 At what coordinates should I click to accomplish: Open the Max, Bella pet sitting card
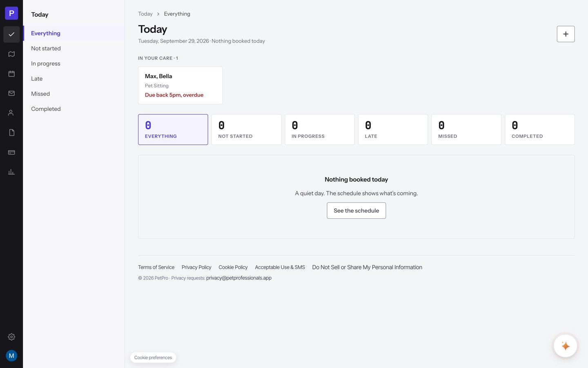click(x=180, y=85)
